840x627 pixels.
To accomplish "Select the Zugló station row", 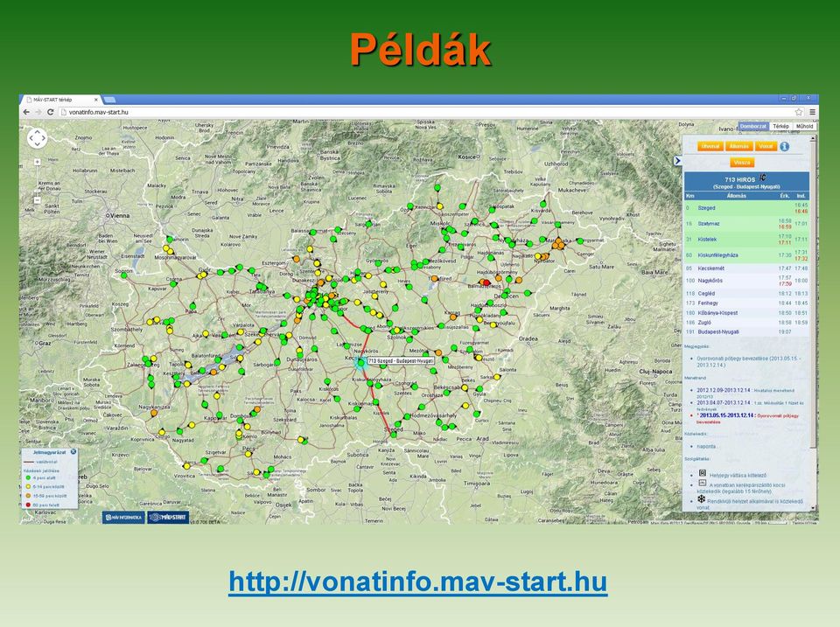I will coord(746,323).
